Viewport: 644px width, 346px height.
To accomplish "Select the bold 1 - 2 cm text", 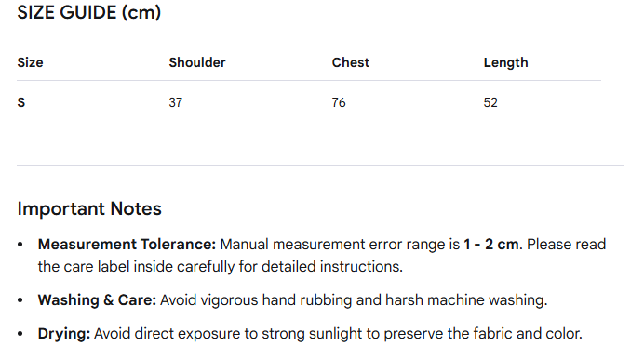I will 491,245.
